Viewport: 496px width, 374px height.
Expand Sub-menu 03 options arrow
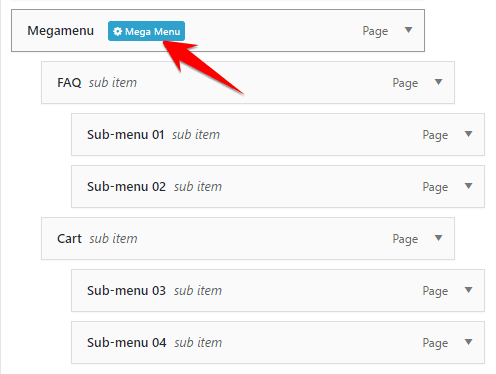click(468, 290)
